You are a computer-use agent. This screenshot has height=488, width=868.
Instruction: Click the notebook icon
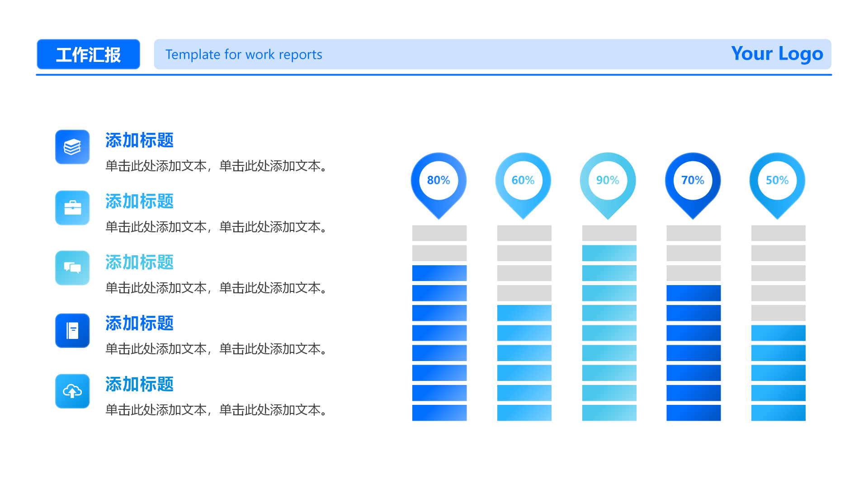[72, 330]
